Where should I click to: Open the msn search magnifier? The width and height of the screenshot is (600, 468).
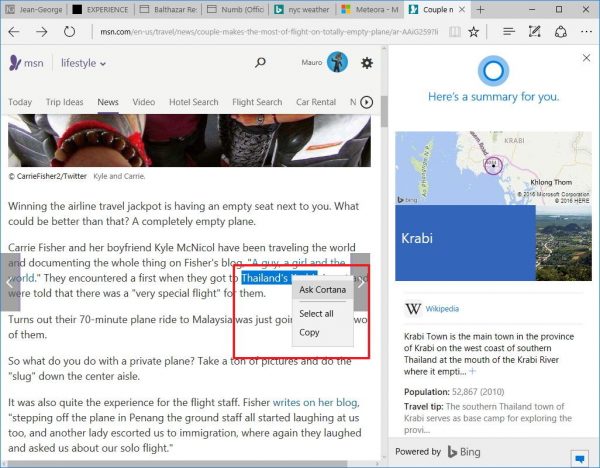point(260,62)
